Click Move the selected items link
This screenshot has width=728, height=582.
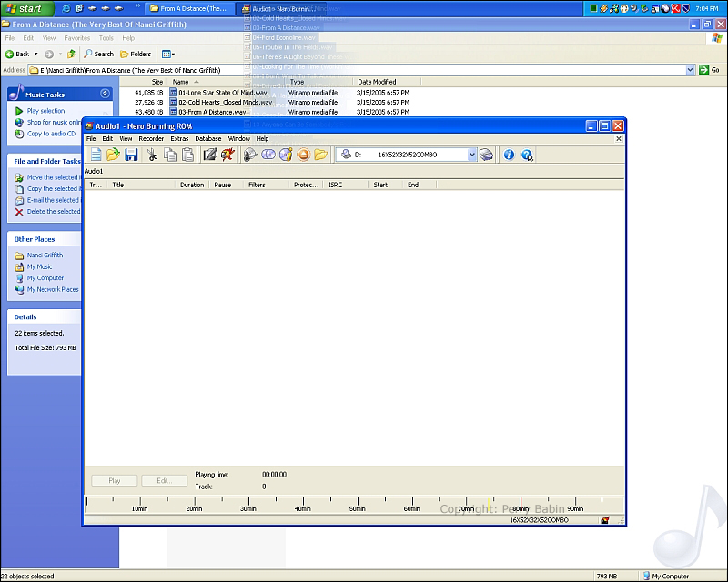tap(54, 177)
